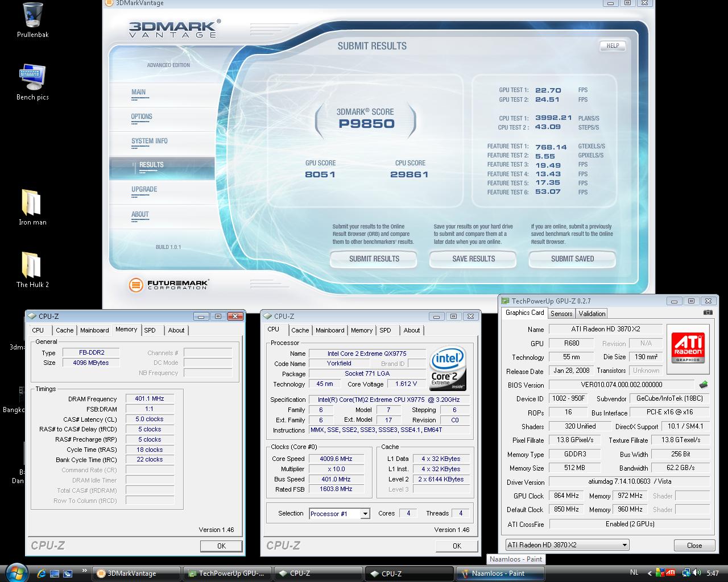Click the security shield tray icon

point(660,573)
